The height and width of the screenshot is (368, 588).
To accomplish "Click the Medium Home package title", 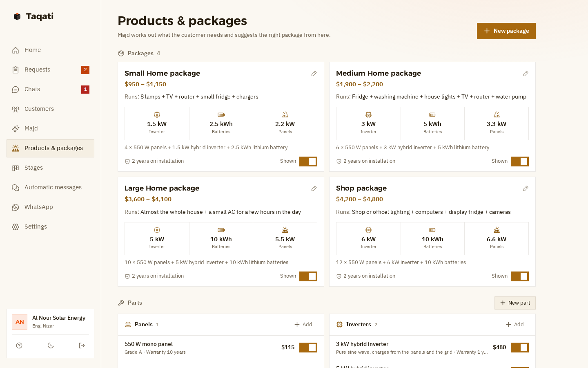I will click(379, 73).
